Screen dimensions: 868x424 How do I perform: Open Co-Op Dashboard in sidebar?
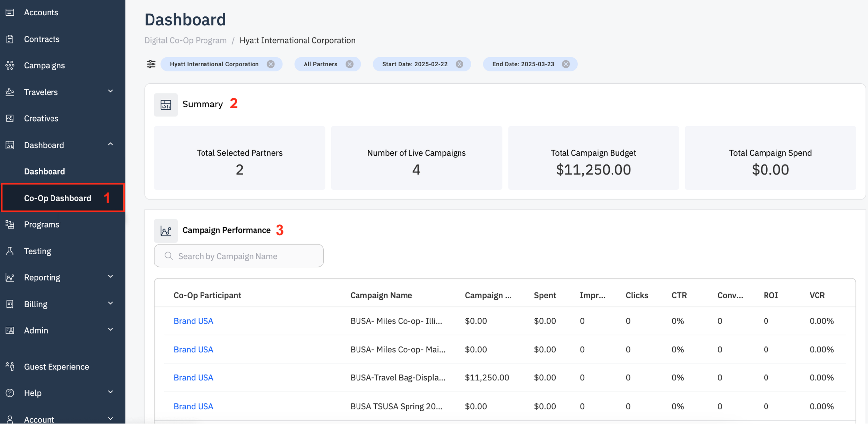[57, 198]
